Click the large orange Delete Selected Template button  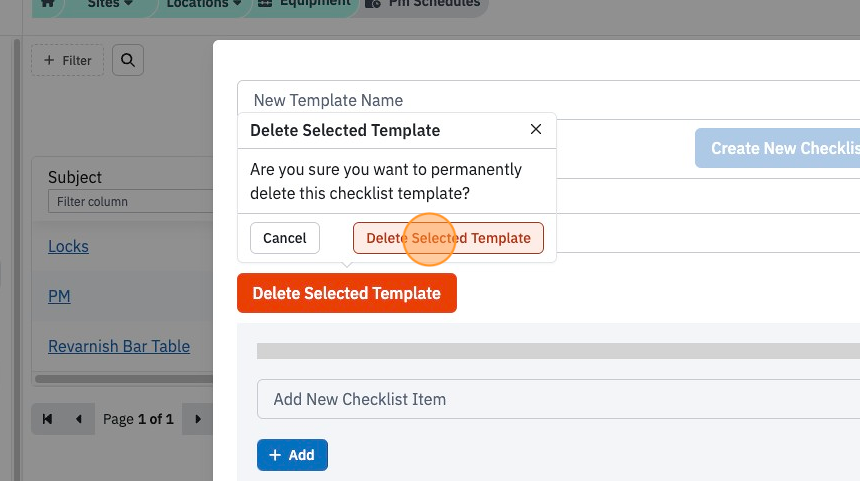tap(347, 293)
